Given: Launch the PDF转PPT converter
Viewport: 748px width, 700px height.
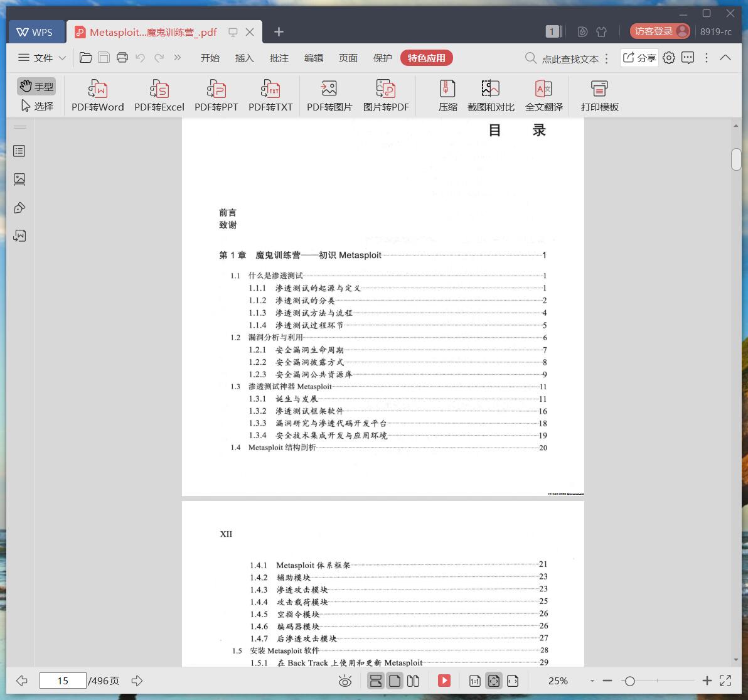Looking at the screenshot, I should coord(216,95).
